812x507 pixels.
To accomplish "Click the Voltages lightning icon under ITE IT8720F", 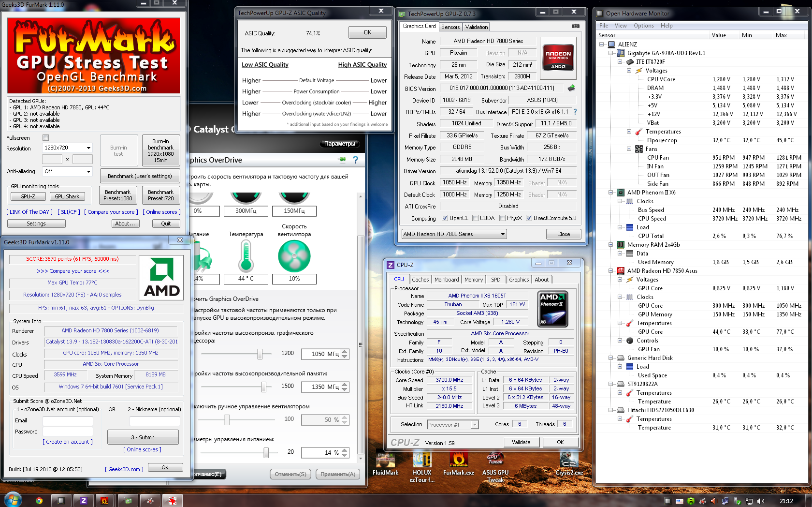I will pyautogui.click(x=639, y=71).
